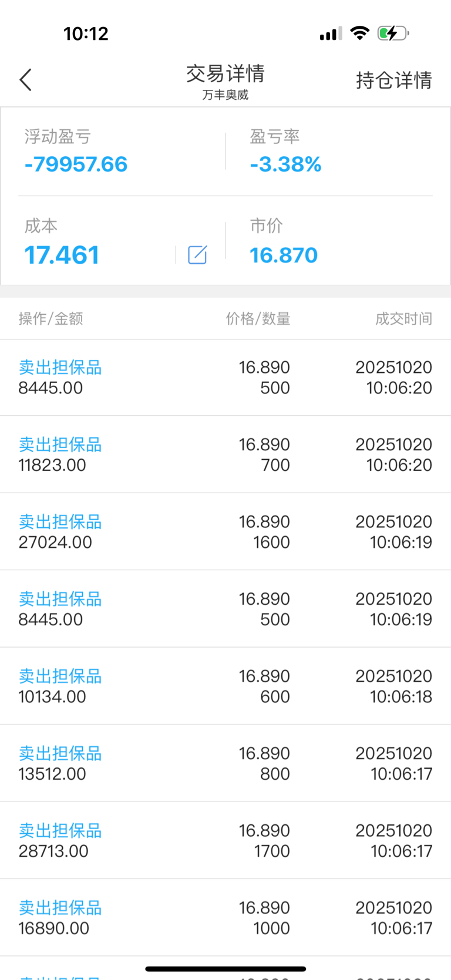Image resolution: width=451 pixels, height=980 pixels.
Task: Tap the battery charging icon
Action: click(x=392, y=33)
